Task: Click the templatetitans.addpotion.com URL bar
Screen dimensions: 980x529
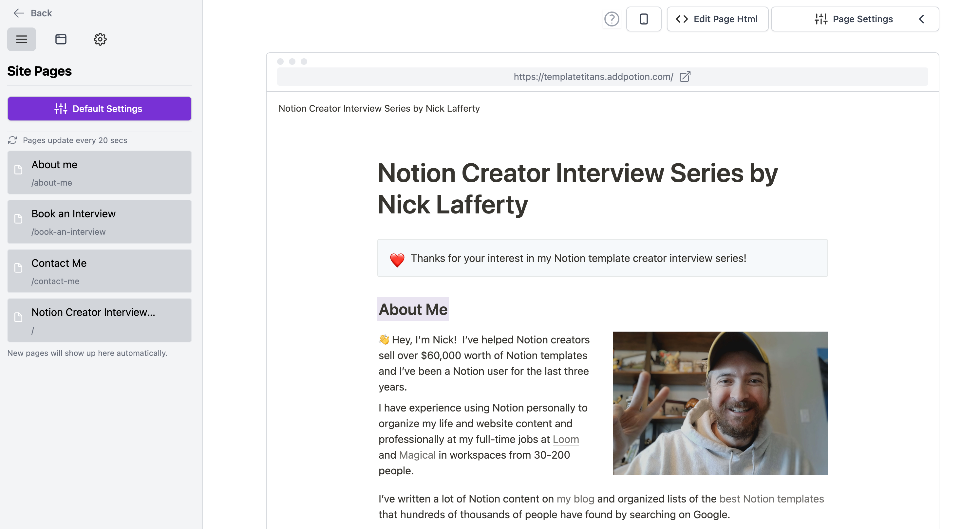Action: [593, 77]
